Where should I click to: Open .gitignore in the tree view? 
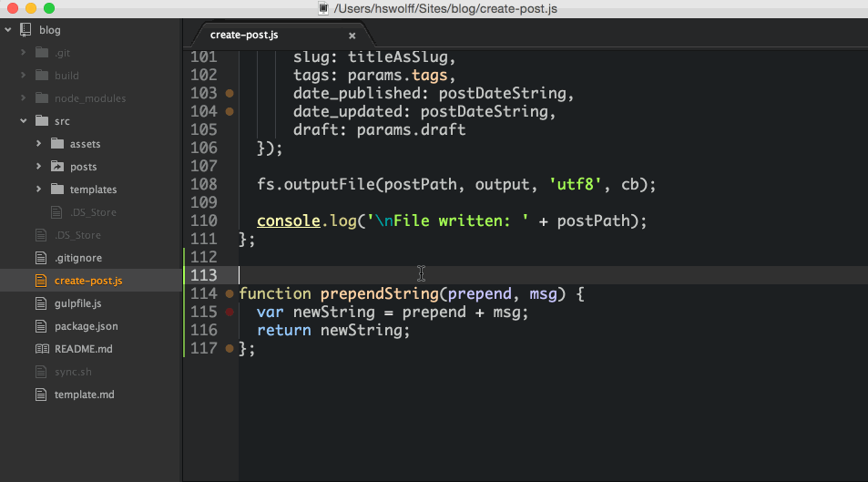78,258
